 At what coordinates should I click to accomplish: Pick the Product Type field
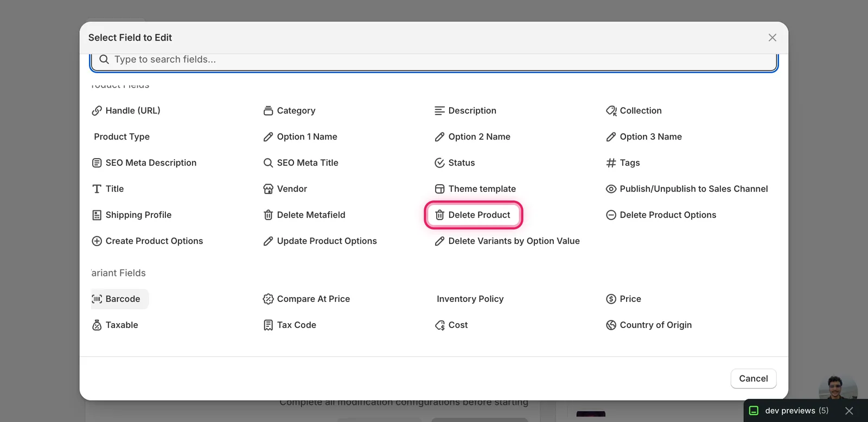coord(122,137)
